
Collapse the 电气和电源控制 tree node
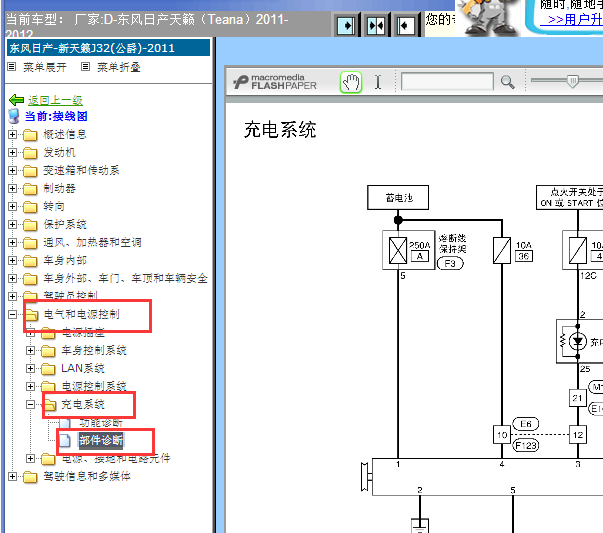(12, 315)
